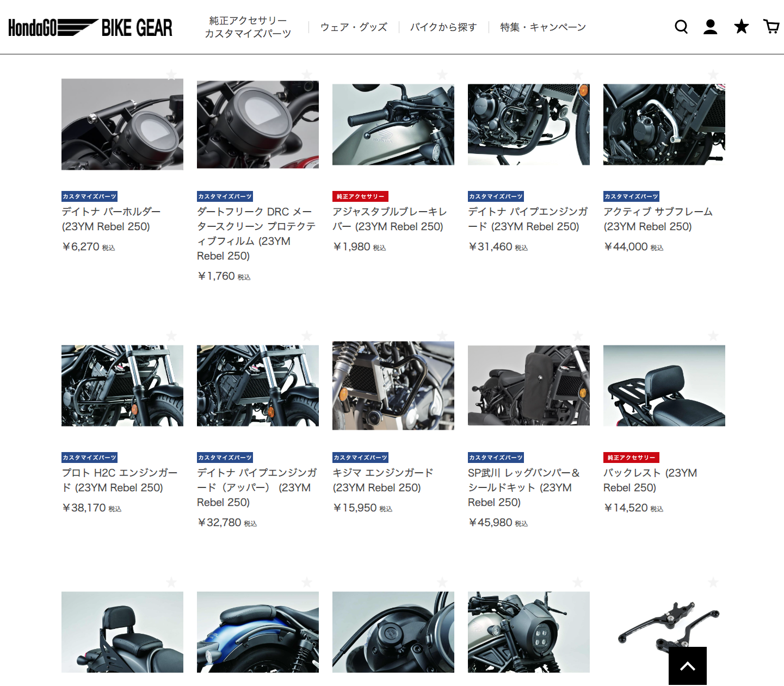View アジャスタブルブレーキレバー product image
Image resolution: width=784 pixels, height=686 pixels.
tap(393, 124)
